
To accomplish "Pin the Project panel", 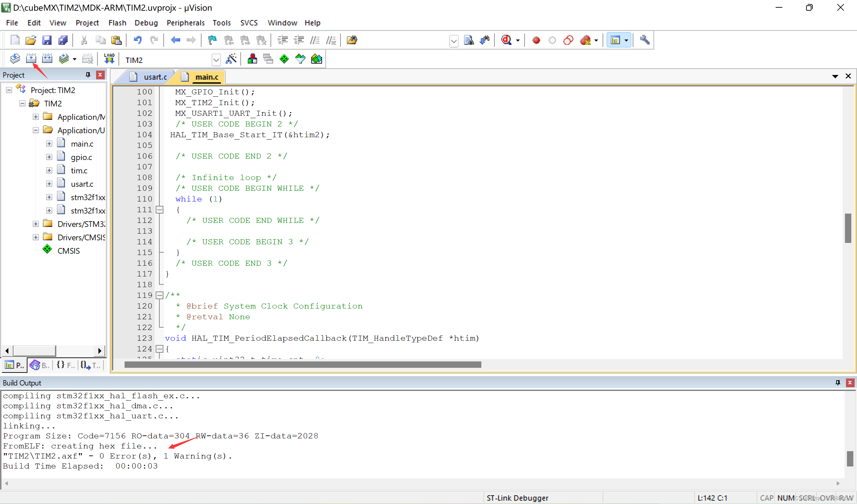I will click(88, 75).
